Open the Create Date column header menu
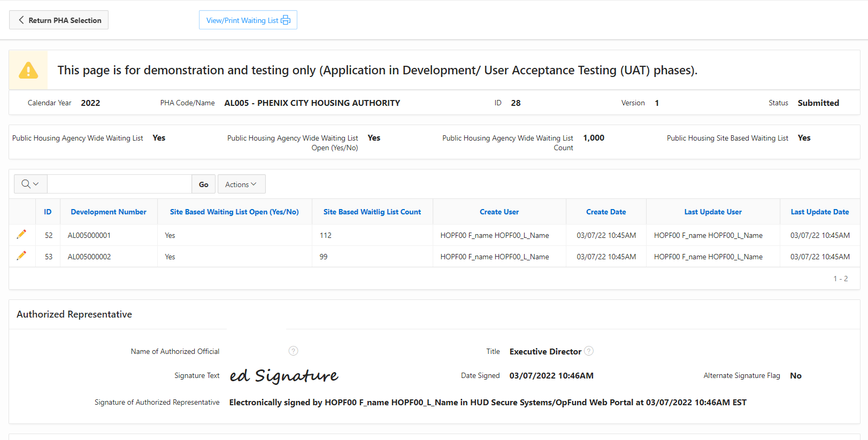This screenshot has width=868, height=440. click(x=606, y=212)
